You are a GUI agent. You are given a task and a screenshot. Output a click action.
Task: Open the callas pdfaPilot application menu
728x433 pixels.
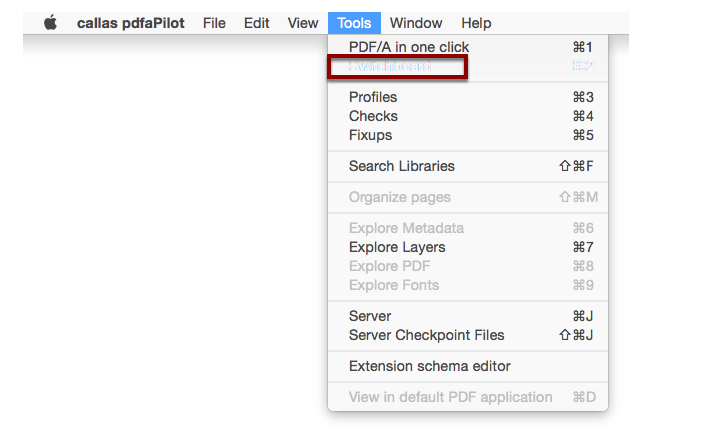130,23
